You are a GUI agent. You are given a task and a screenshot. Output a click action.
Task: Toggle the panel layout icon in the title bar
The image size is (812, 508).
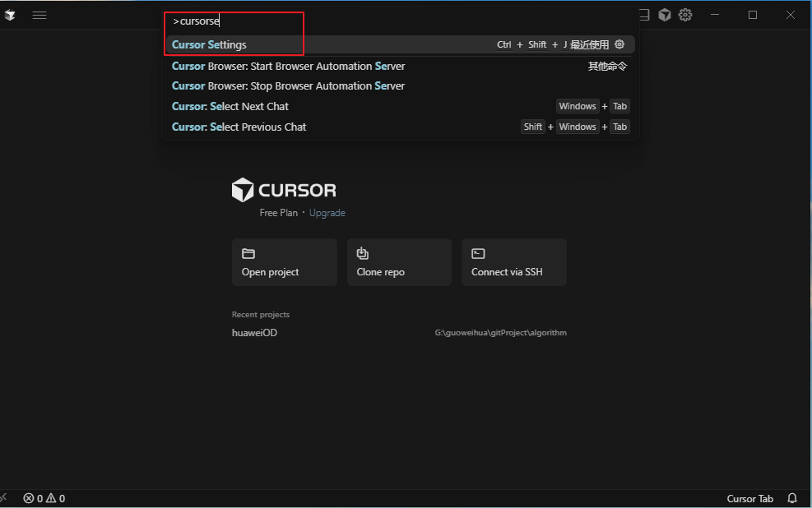pyautogui.click(x=644, y=15)
